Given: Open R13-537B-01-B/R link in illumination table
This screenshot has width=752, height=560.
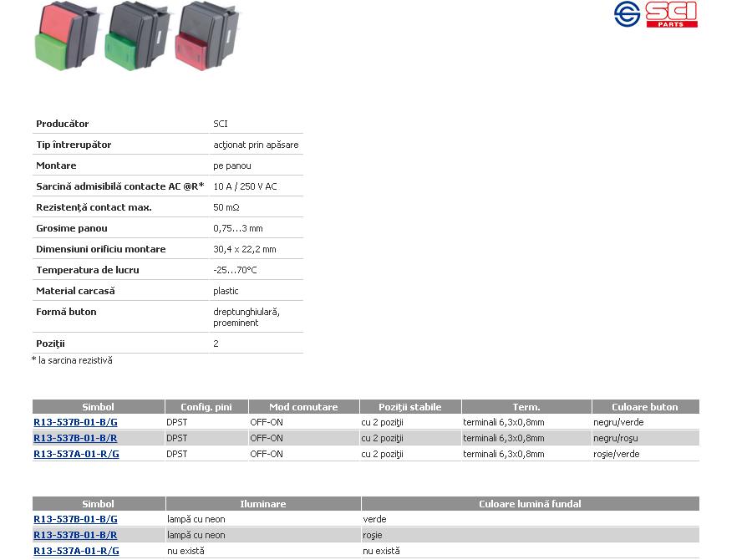Looking at the screenshot, I should coord(75,535).
